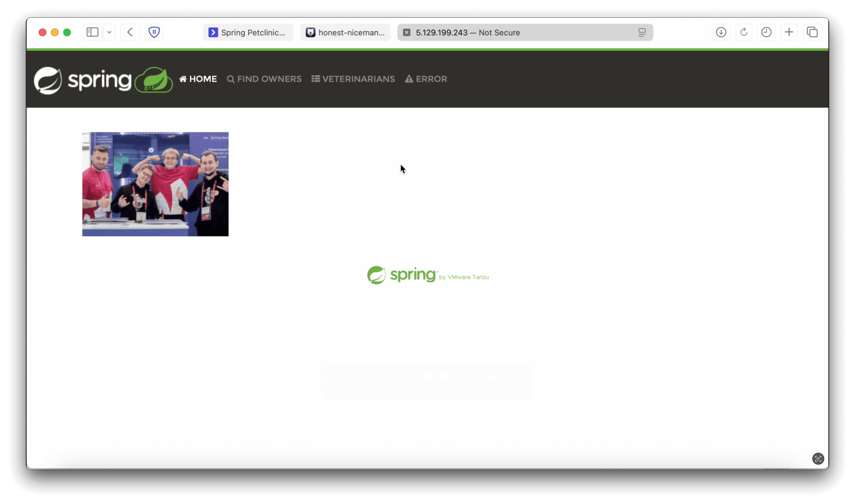Close the 5.129.199.243 tab

point(407,32)
